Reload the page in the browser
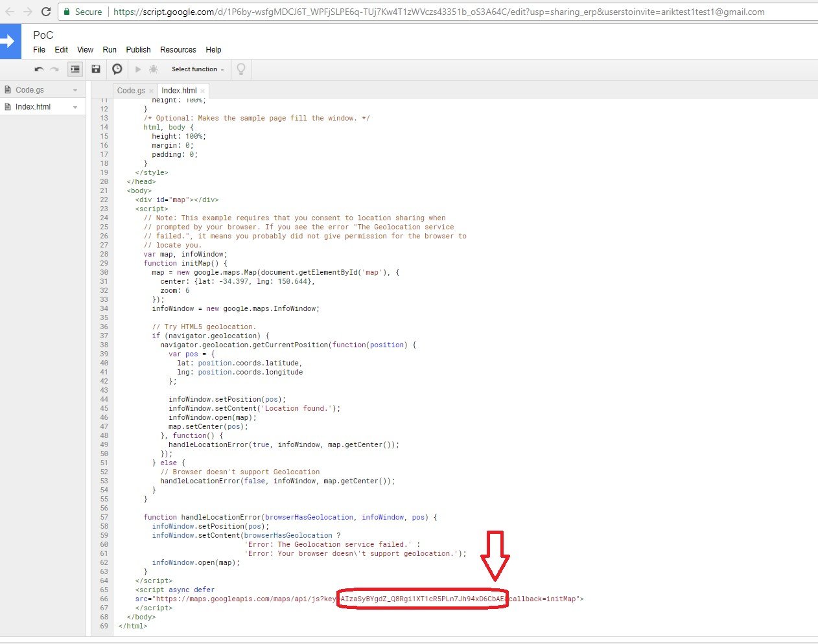 click(46, 12)
